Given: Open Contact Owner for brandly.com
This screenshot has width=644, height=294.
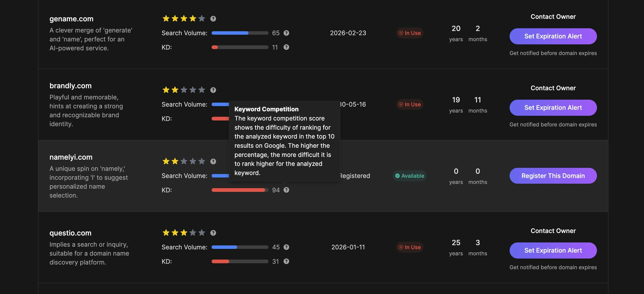Looking at the screenshot, I should [x=553, y=88].
